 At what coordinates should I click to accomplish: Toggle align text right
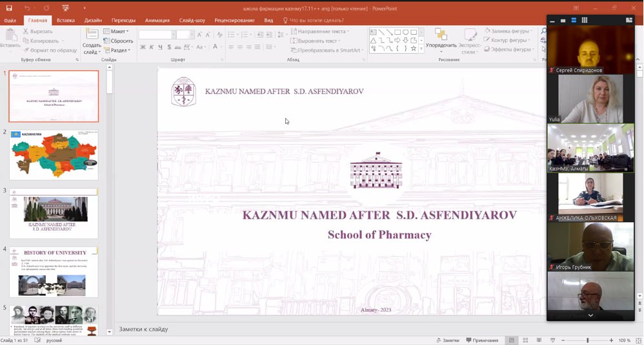(248, 47)
